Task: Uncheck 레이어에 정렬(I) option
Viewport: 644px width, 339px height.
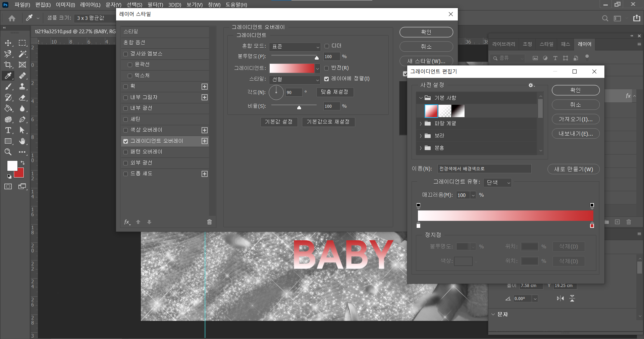Action: click(x=326, y=79)
